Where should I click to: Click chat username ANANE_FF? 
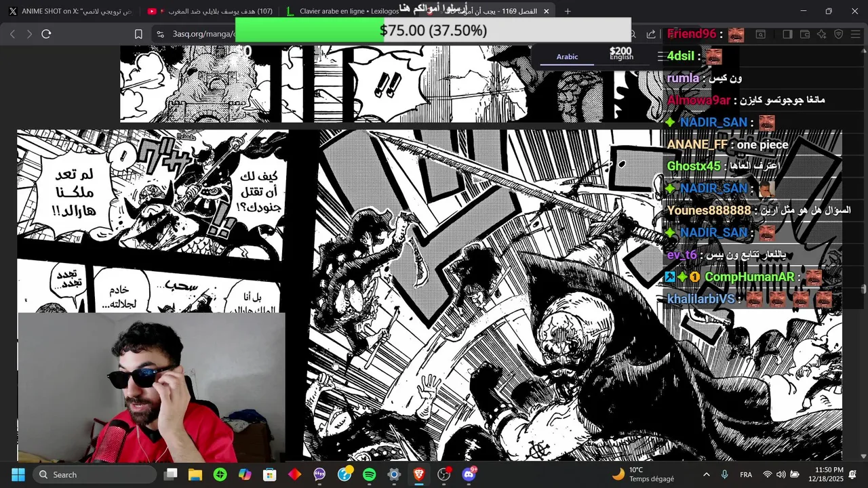click(697, 144)
